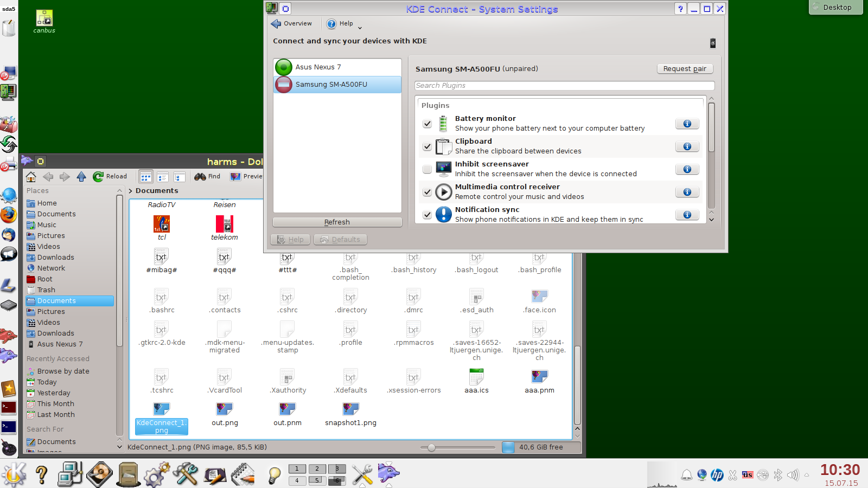Open the HP printer tray icon
The image size is (868, 488).
tap(717, 475)
